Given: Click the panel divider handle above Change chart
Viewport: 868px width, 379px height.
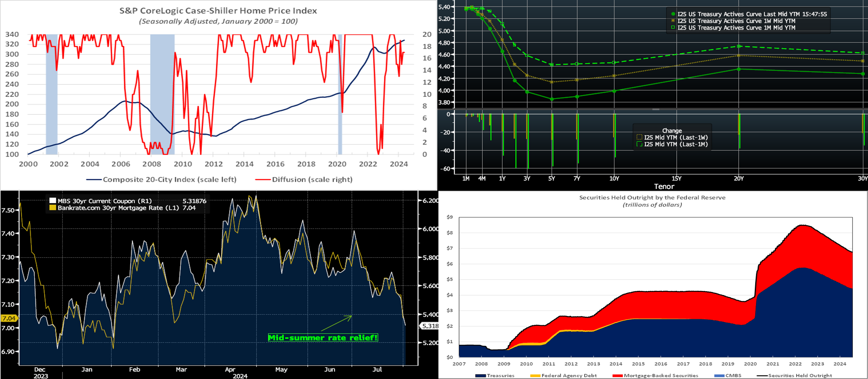Looking at the screenshot, I should (656, 109).
